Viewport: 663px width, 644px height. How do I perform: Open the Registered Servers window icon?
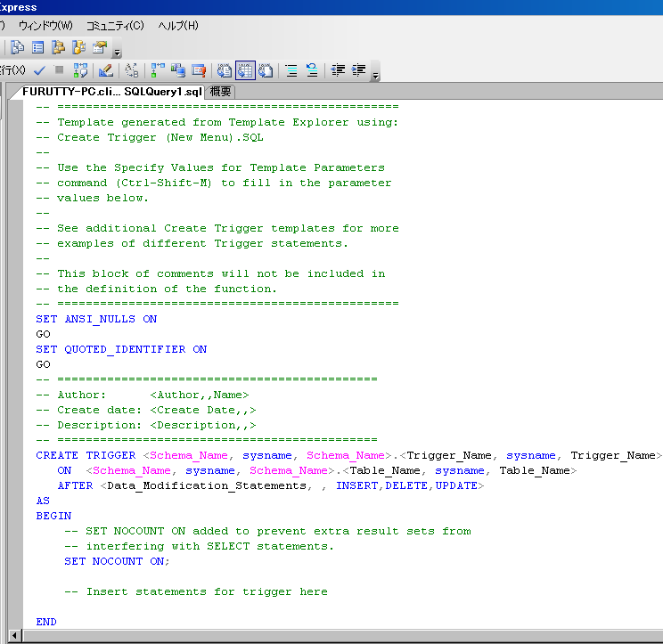tap(17, 47)
